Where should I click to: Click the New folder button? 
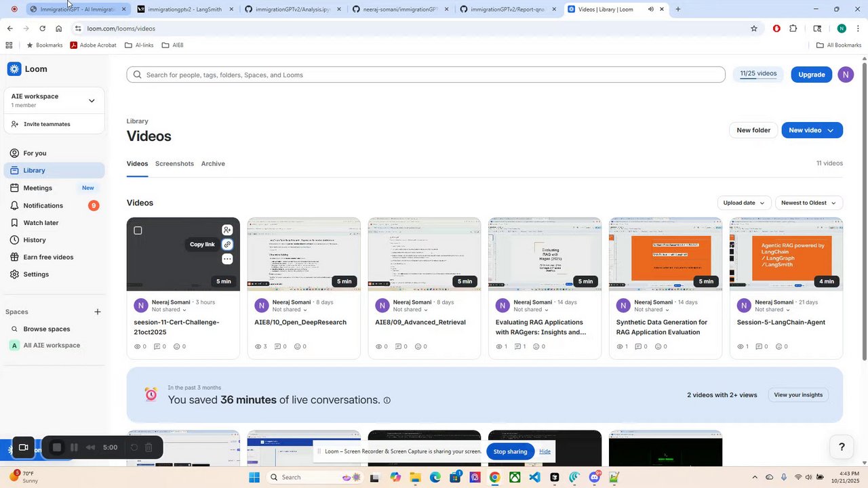tap(753, 130)
